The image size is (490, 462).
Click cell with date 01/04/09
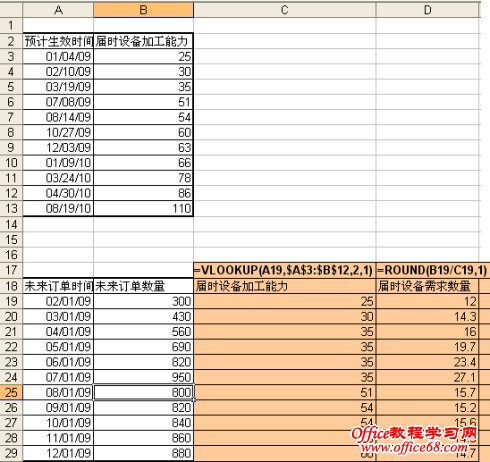click(58, 56)
